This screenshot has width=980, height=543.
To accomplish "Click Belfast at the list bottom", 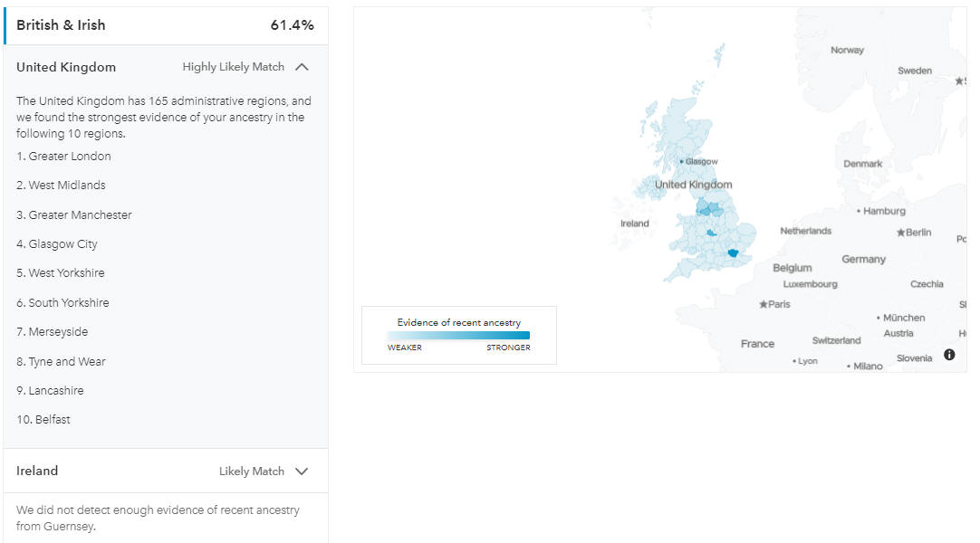I will pyautogui.click(x=43, y=419).
